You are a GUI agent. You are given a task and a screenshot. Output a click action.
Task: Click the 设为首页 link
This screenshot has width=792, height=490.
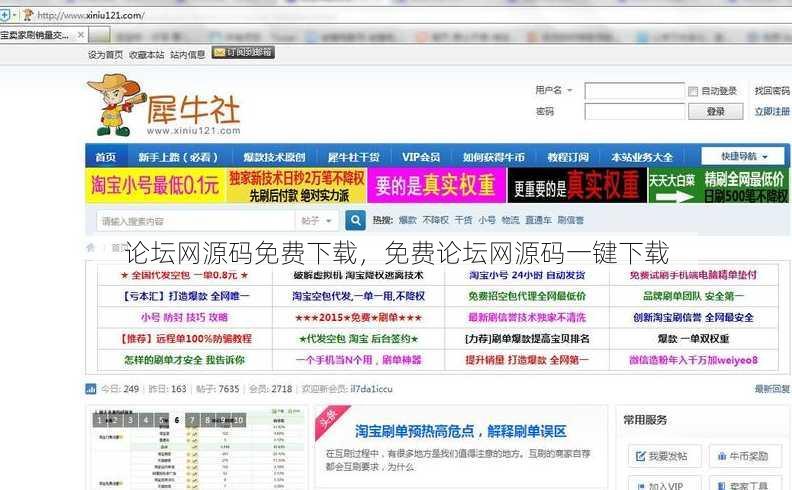click(x=105, y=55)
